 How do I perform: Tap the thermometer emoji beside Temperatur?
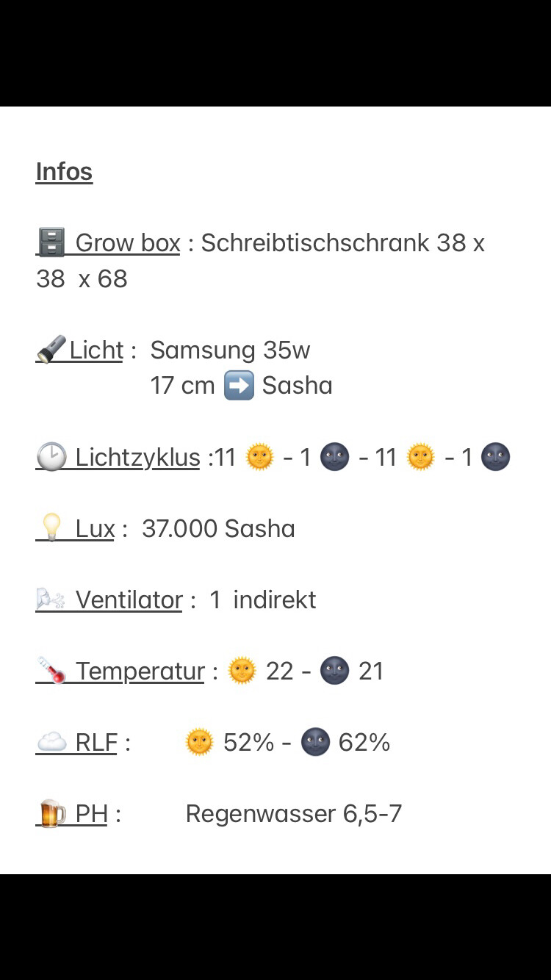(x=51, y=671)
